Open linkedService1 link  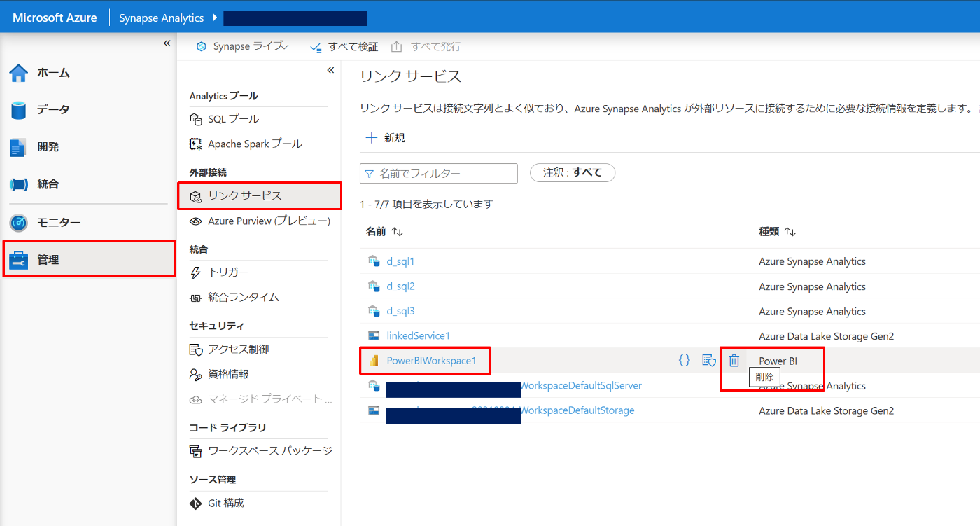click(419, 336)
